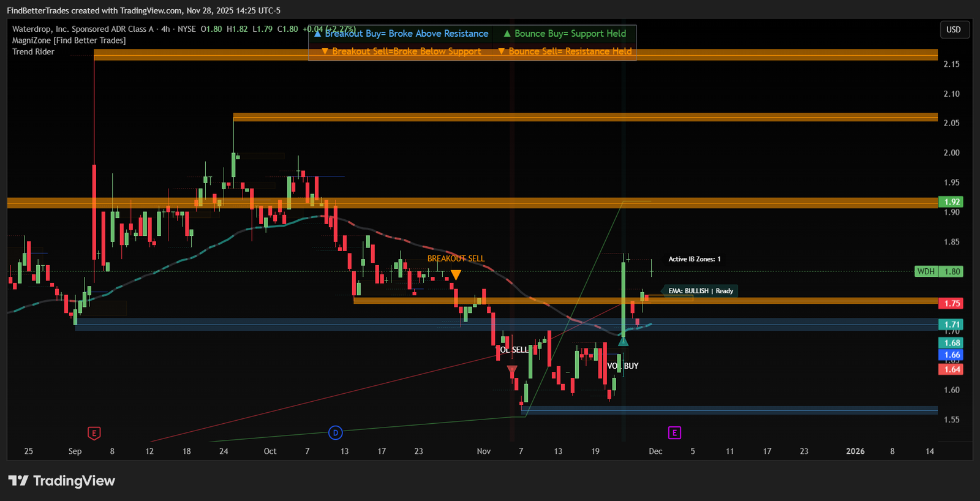Click the blue Breakout Buy legend triangle
The width and height of the screenshot is (980, 501).
pos(317,34)
